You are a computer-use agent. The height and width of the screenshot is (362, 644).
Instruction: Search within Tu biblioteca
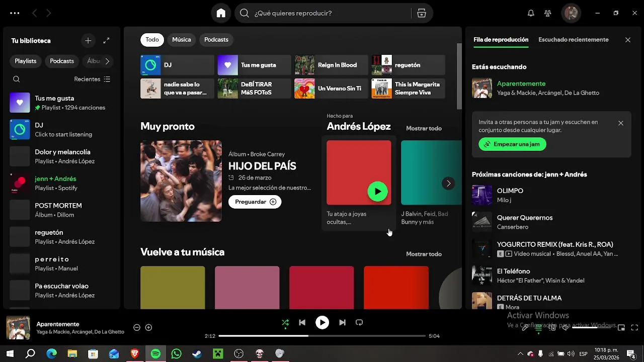point(17,79)
